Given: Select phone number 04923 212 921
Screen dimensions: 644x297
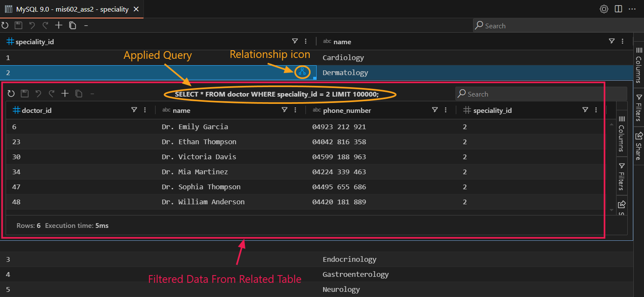Looking at the screenshot, I should point(381,127).
